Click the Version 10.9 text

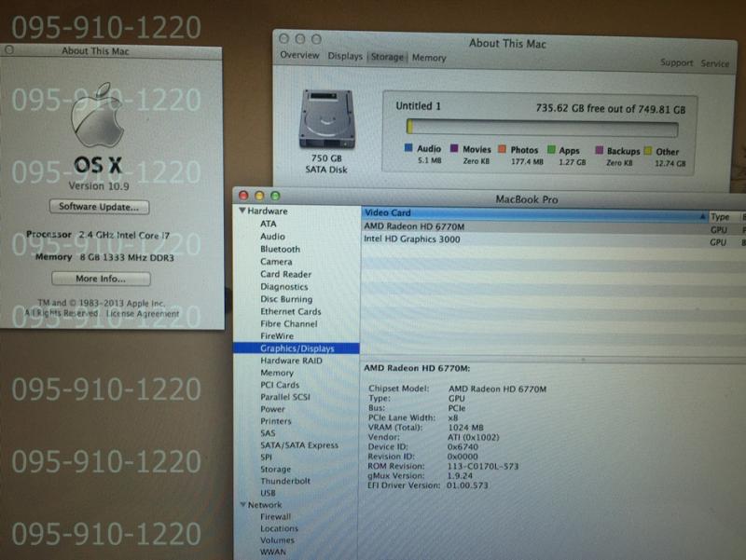(99, 185)
